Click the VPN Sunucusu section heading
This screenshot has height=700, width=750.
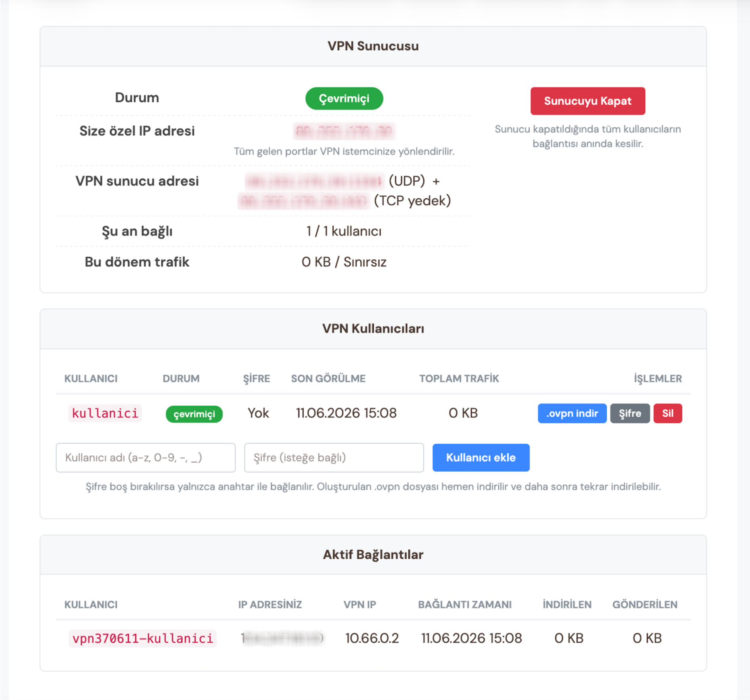click(x=373, y=46)
